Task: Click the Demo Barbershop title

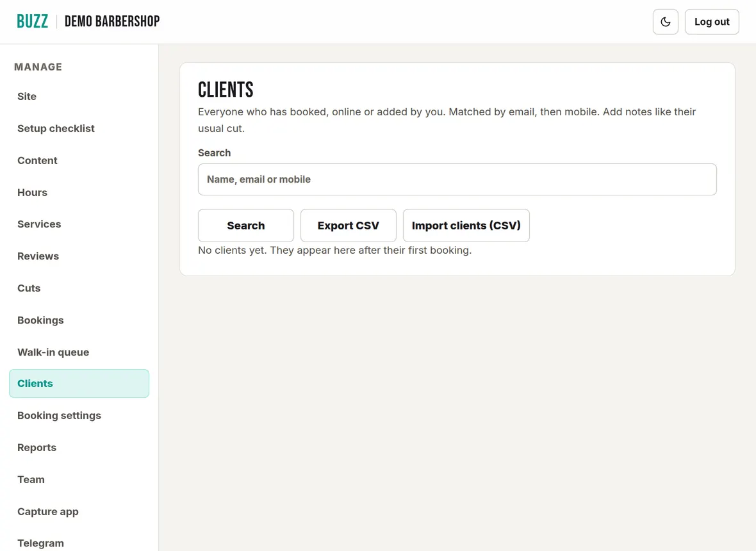Action: pos(112,21)
